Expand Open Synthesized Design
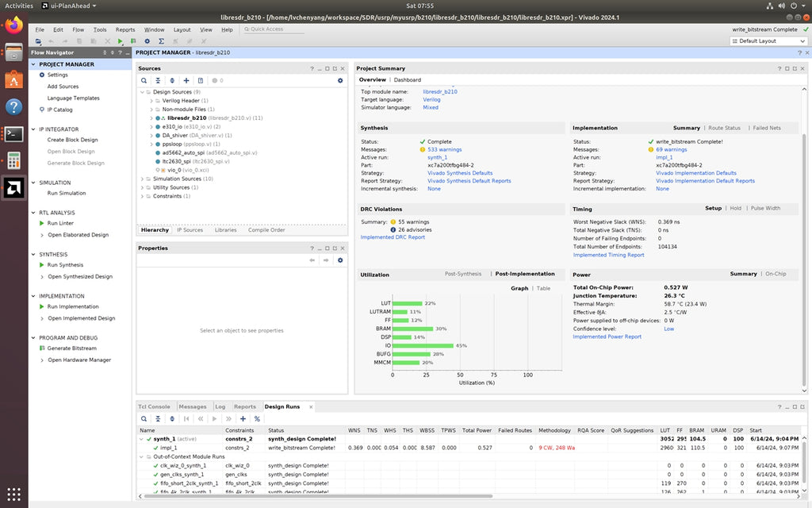Screen dimensions: 812x508 tap(42, 277)
